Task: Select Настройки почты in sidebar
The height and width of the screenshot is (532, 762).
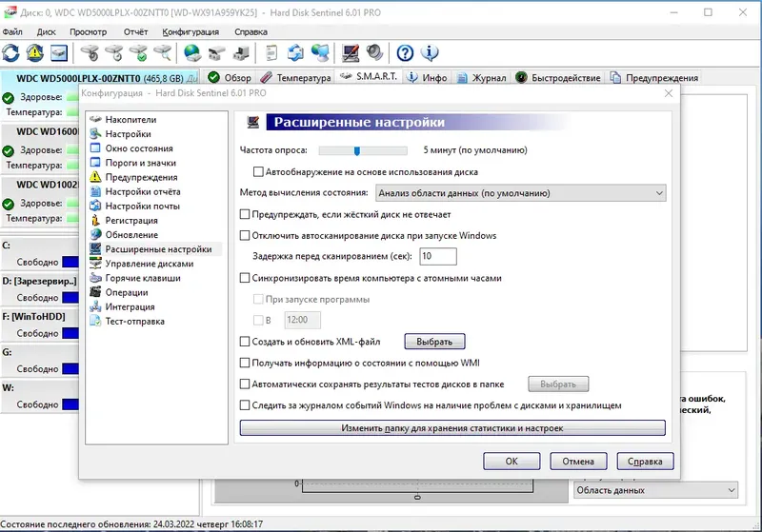Action: click(142, 207)
